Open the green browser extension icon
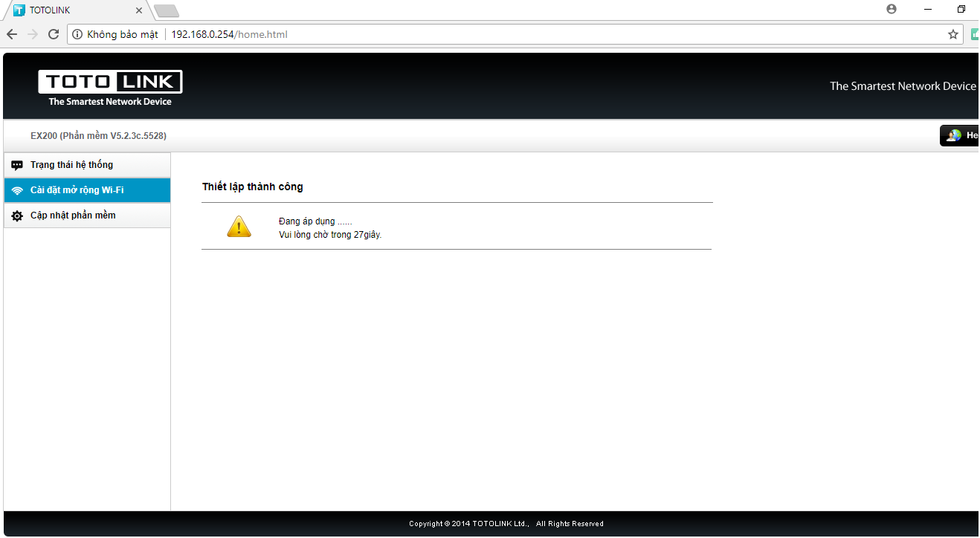The width and height of the screenshot is (980, 538). click(975, 34)
